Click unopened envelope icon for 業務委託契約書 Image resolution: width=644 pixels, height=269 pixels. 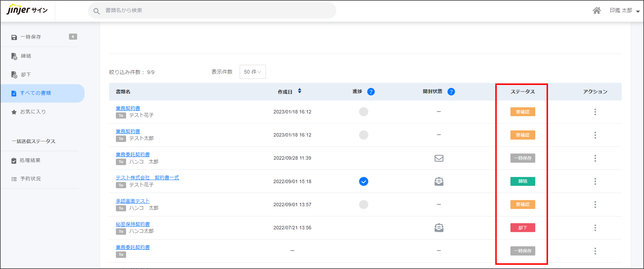(x=439, y=158)
